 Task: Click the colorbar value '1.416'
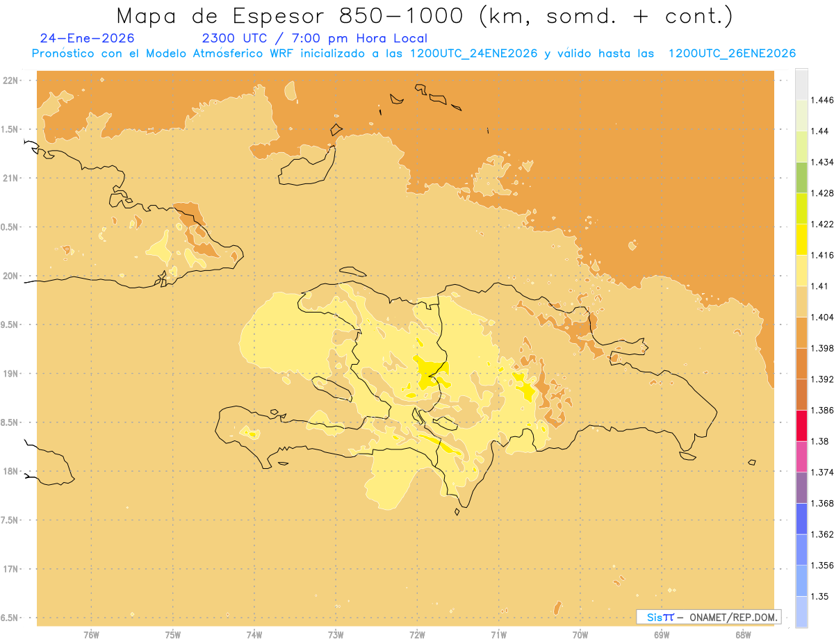822,255
